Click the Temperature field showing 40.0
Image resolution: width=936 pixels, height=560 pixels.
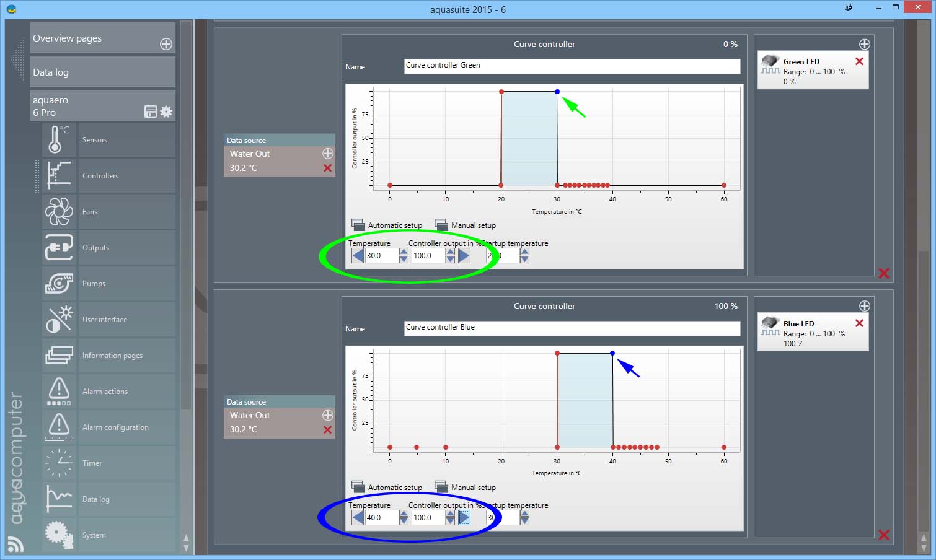tap(382, 517)
